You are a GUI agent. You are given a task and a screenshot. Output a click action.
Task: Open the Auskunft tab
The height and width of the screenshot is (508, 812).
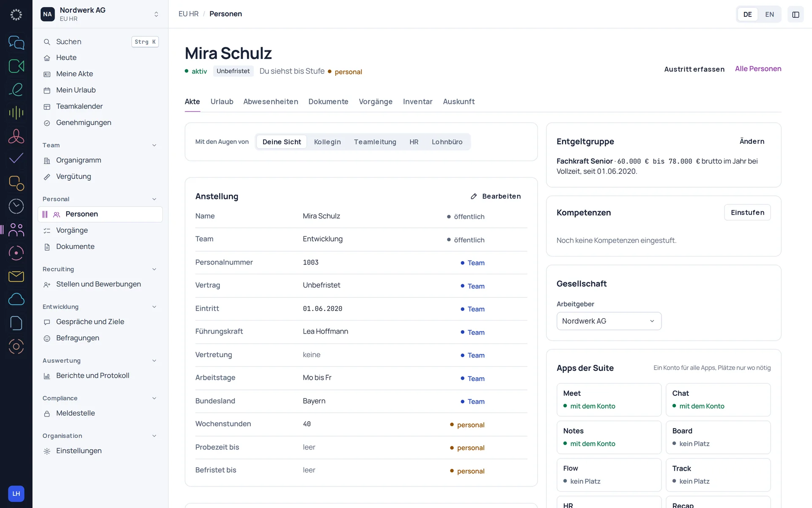(458, 102)
